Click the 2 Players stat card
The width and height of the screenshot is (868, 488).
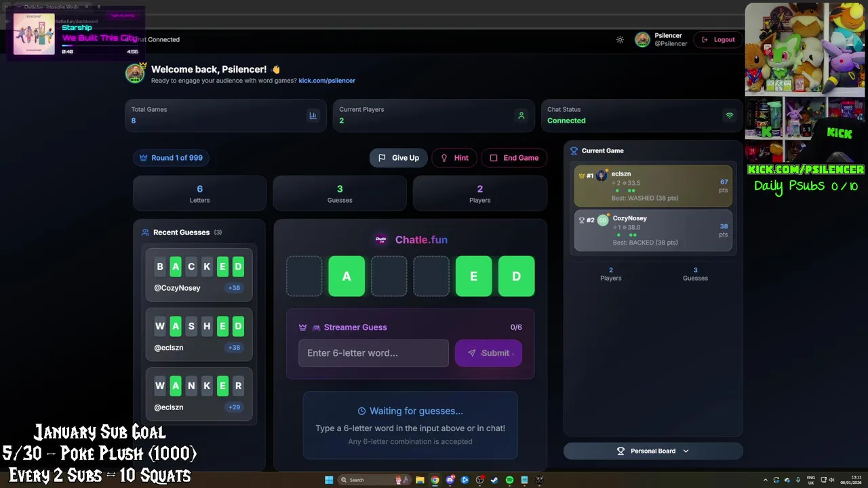[x=479, y=193]
